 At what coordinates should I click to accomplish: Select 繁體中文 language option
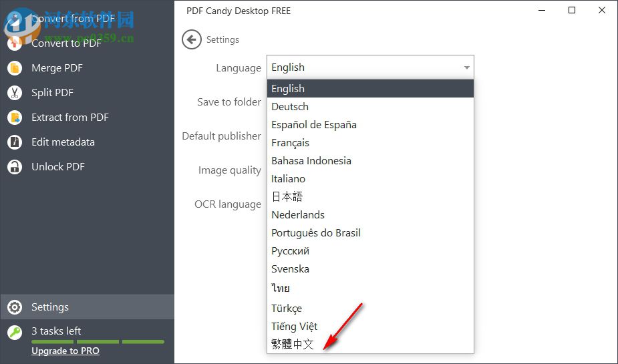tap(371, 345)
